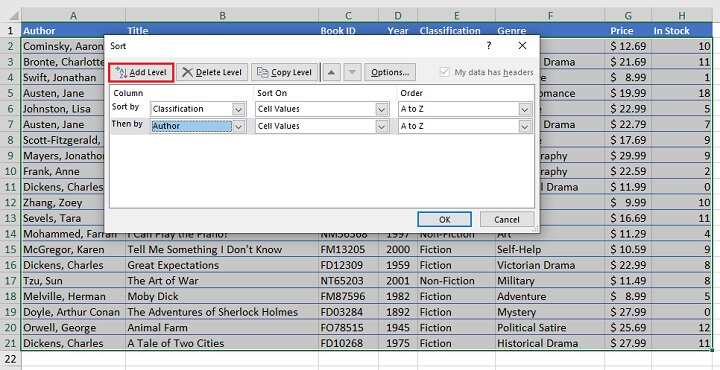The image size is (720, 370).
Task: Cancel the Sort dialog
Action: 507,219
